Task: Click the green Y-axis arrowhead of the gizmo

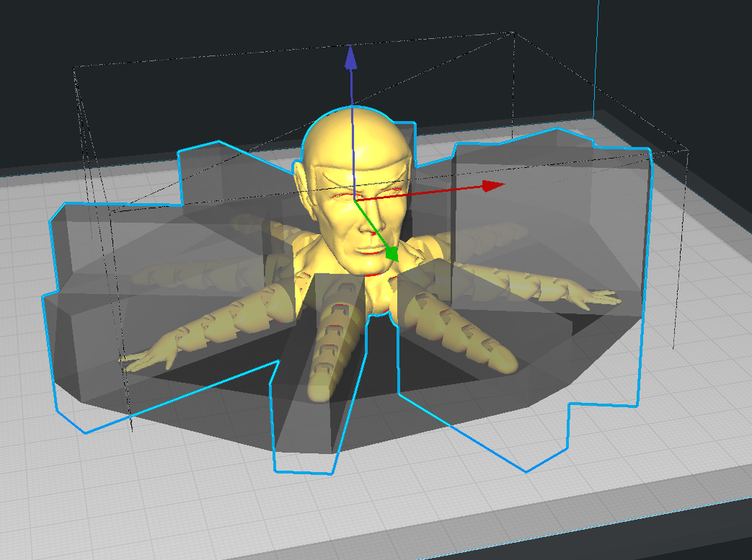Action: click(x=392, y=254)
